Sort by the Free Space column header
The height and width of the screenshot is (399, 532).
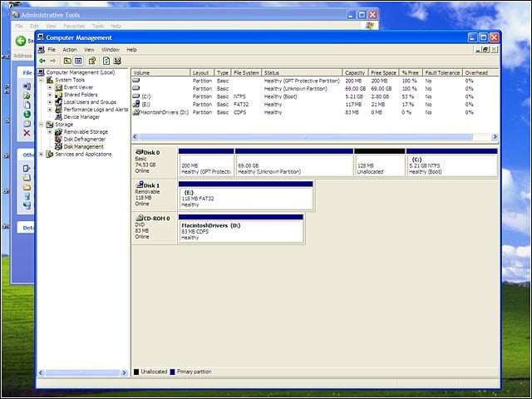(x=383, y=72)
